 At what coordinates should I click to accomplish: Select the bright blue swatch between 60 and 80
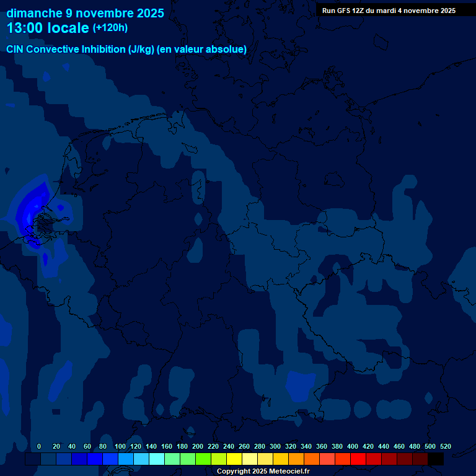click(x=95, y=459)
